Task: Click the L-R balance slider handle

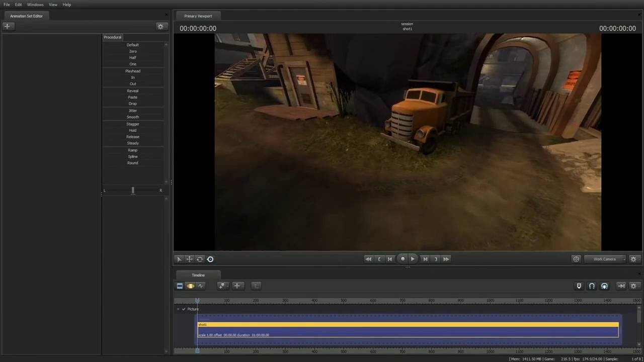Action: 133,191
